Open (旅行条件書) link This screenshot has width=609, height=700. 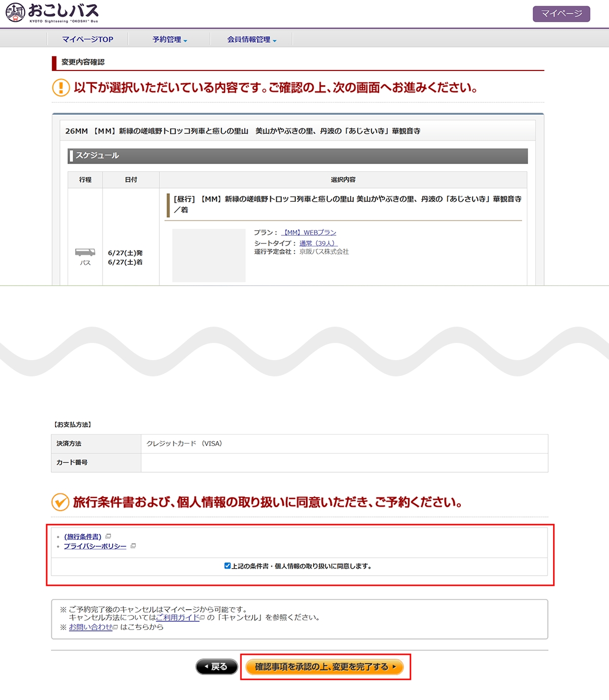click(83, 537)
